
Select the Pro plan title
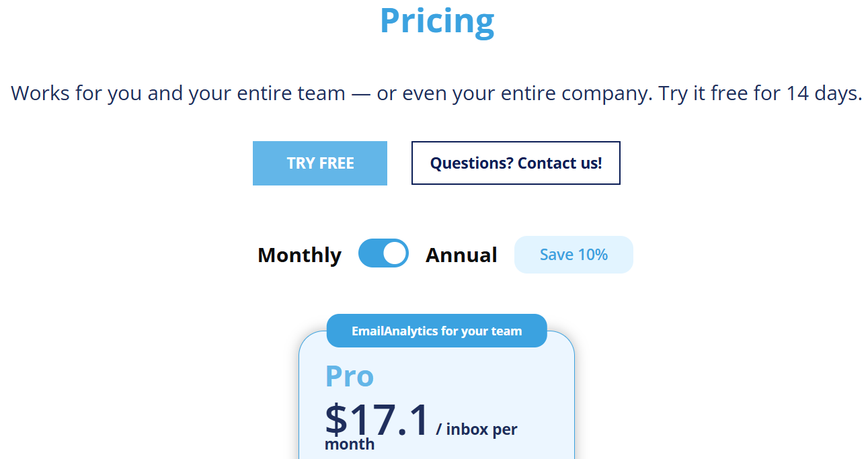(x=349, y=376)
